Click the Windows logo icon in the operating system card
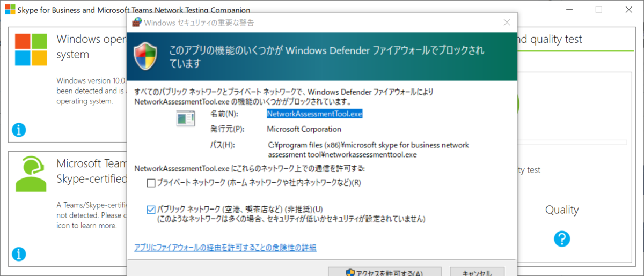 pyautogui.click(x=31, y=49)
